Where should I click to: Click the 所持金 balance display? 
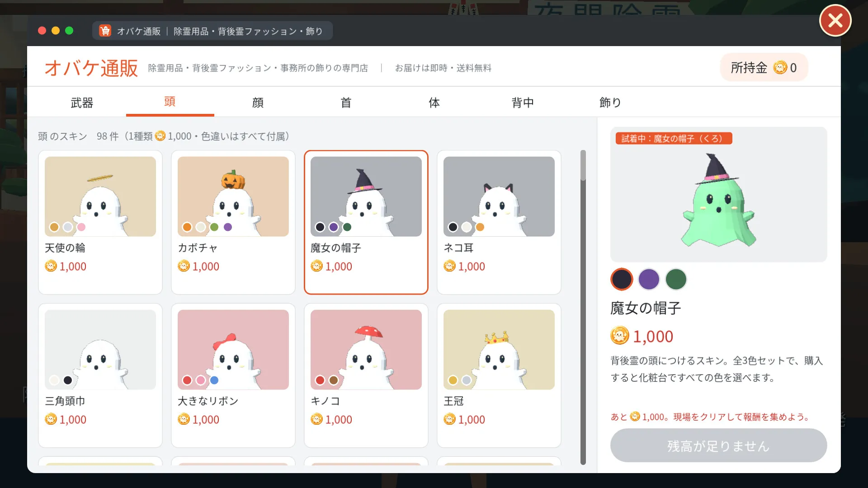[764, 67]
